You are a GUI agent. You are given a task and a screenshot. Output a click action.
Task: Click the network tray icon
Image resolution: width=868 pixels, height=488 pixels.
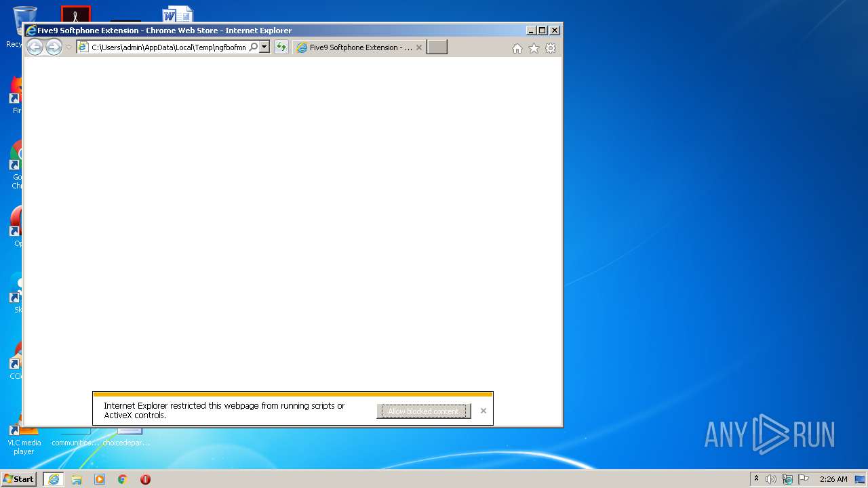click(x=787, y=479)
